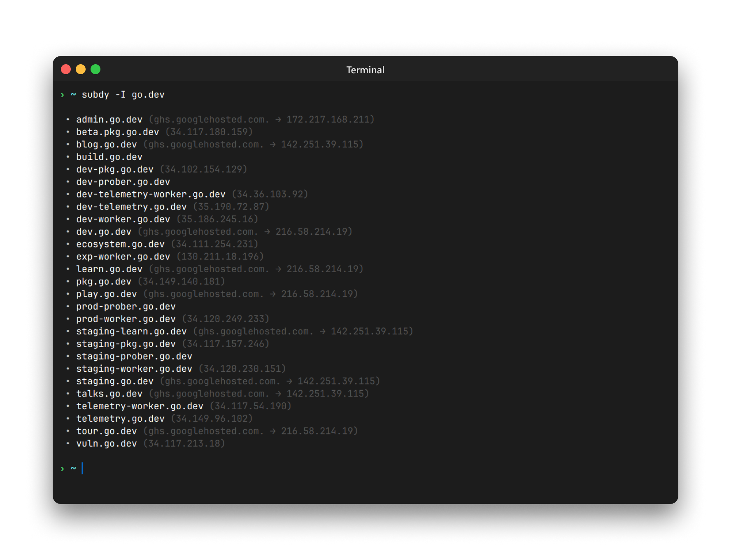Click ecosystem.go.dev hostname
This screenshot has height=560, width=731.
point(120,244)
